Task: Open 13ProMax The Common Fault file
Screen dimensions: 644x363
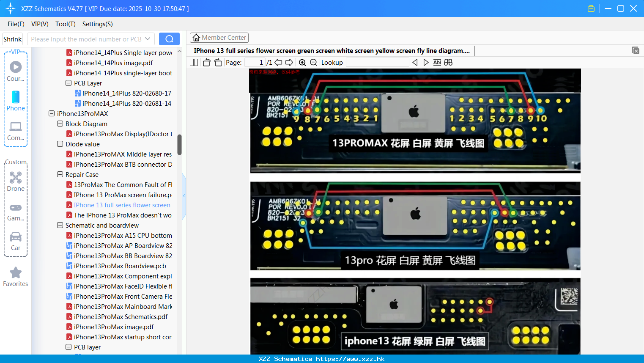Action: tap(119, 184)
